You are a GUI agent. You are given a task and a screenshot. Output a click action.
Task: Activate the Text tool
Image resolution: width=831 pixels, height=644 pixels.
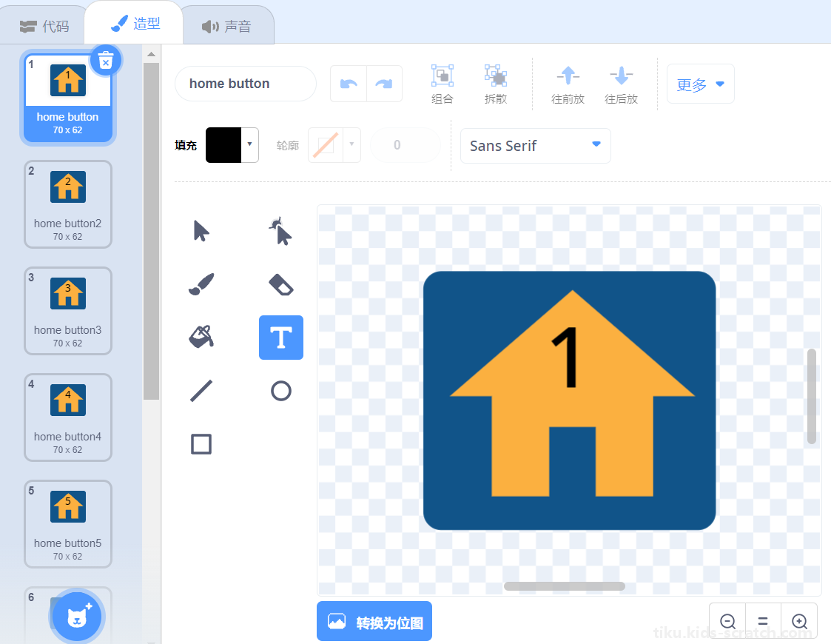(x=281, y=338)
